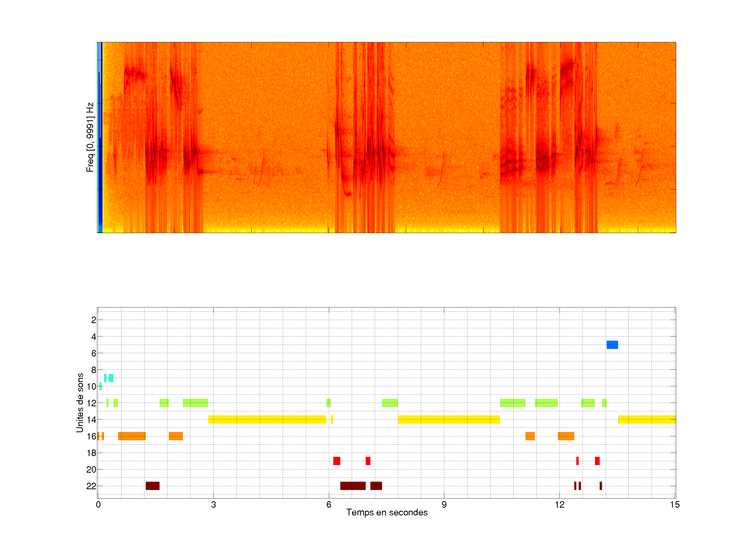Click the first bright red segment after 6 seconds

(337, 461)
